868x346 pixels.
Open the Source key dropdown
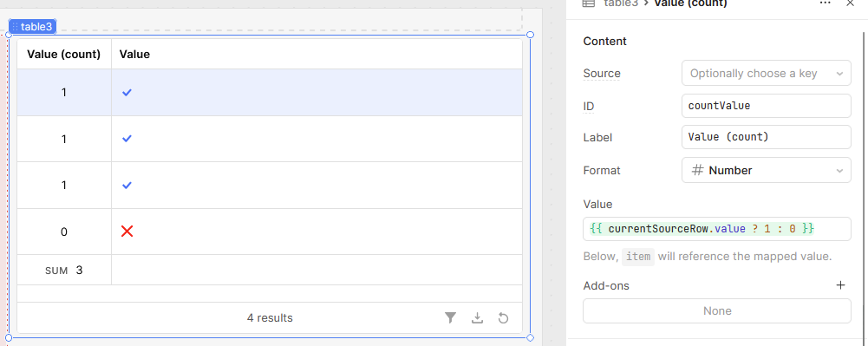pyautogui.click(x=767, y=73)
